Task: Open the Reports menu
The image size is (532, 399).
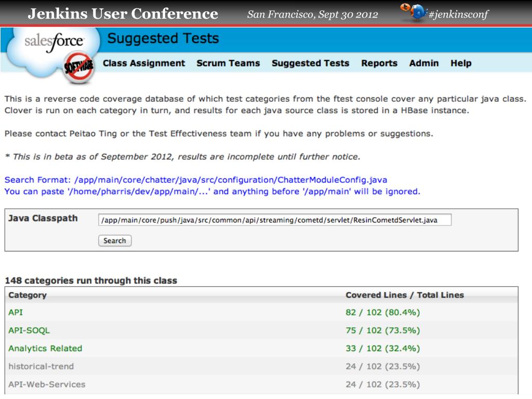Action: [x=379, y=63]
